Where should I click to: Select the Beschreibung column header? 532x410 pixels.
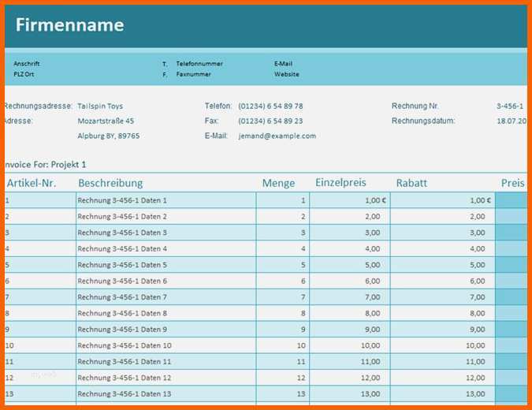(x=110, y=183)
